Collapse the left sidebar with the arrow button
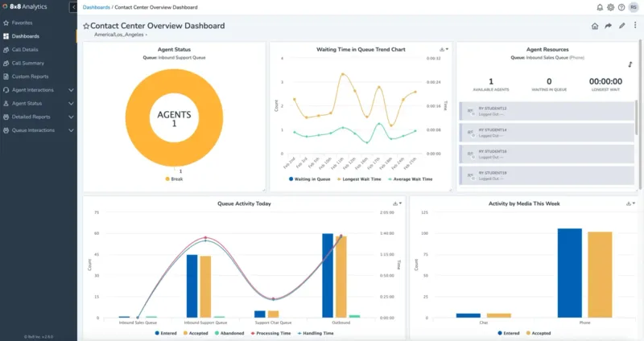 coord(74,7)
